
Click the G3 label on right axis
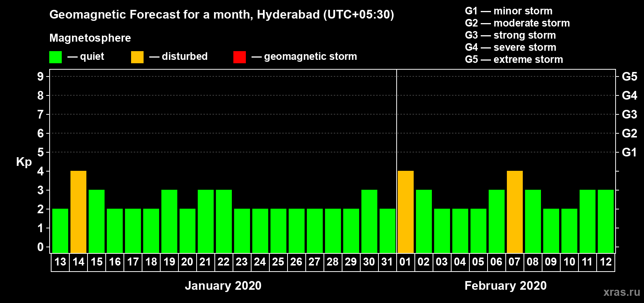pos(630,114)
